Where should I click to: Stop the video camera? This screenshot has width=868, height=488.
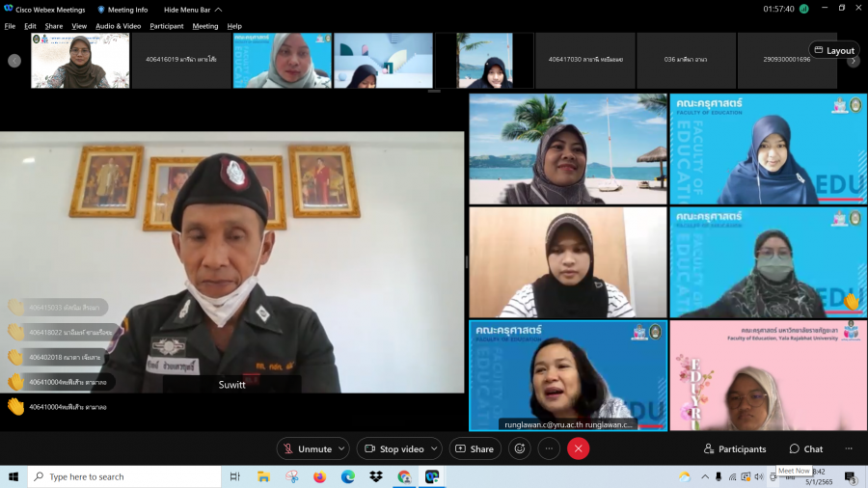(x=393, y=448)
